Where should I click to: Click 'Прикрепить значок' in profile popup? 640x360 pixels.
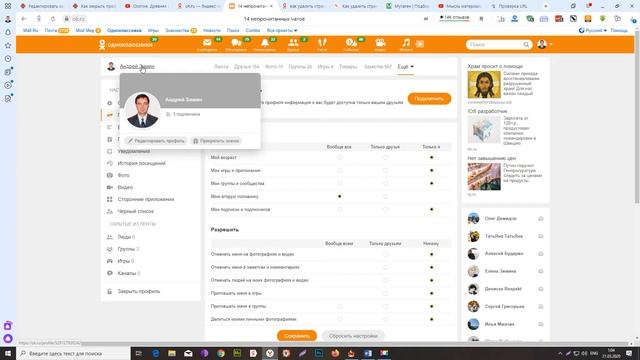(x=216, y=141)
